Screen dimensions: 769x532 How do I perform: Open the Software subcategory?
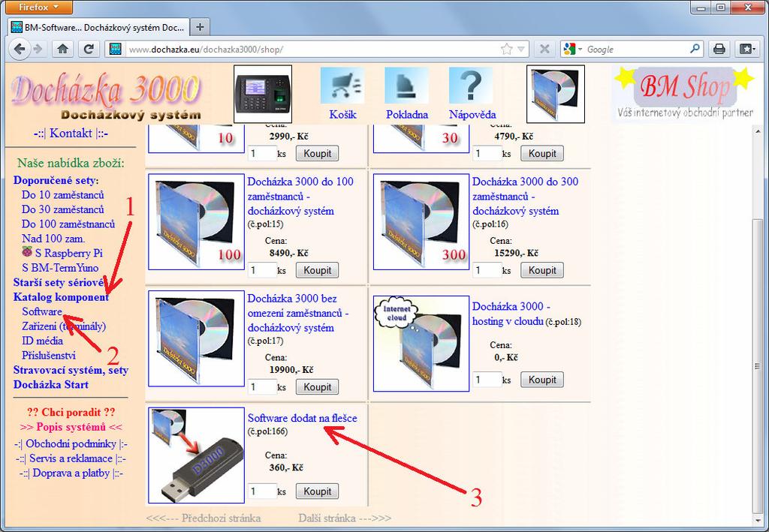click(x=42, y=311)
